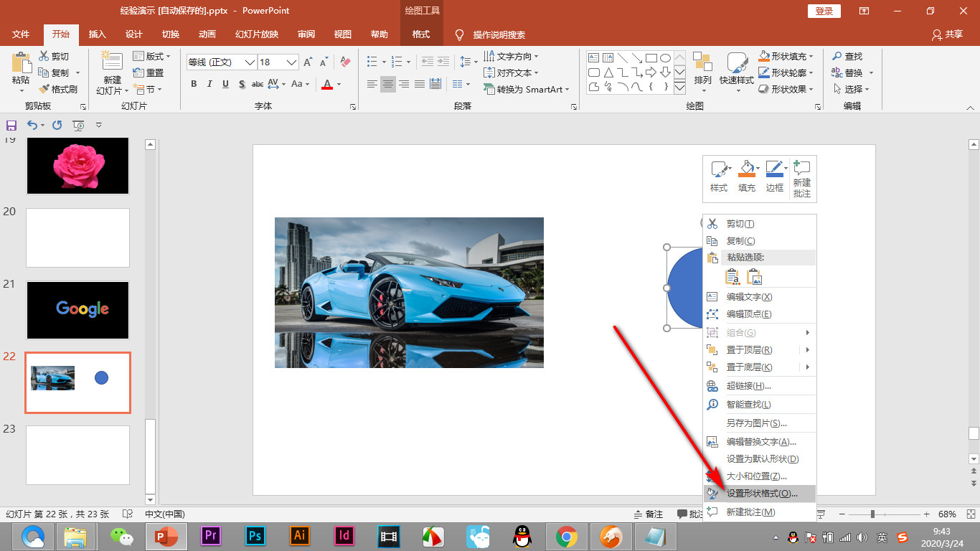Click the zoom slider in status bar
Image resolution: width=980 pixels, height=551 pixels.
tap(872, 514)
